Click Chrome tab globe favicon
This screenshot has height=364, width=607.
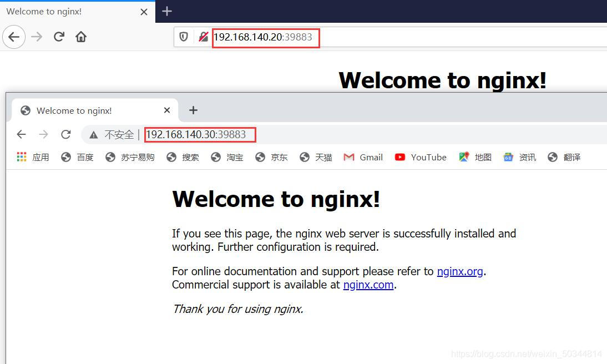26,111
